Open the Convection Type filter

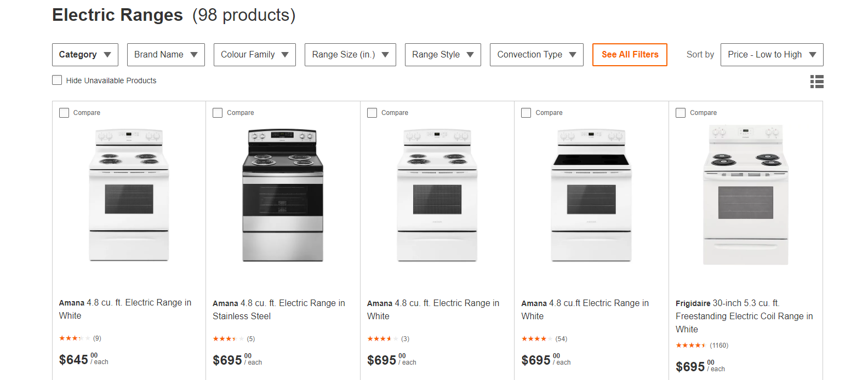tap(536, 55)
